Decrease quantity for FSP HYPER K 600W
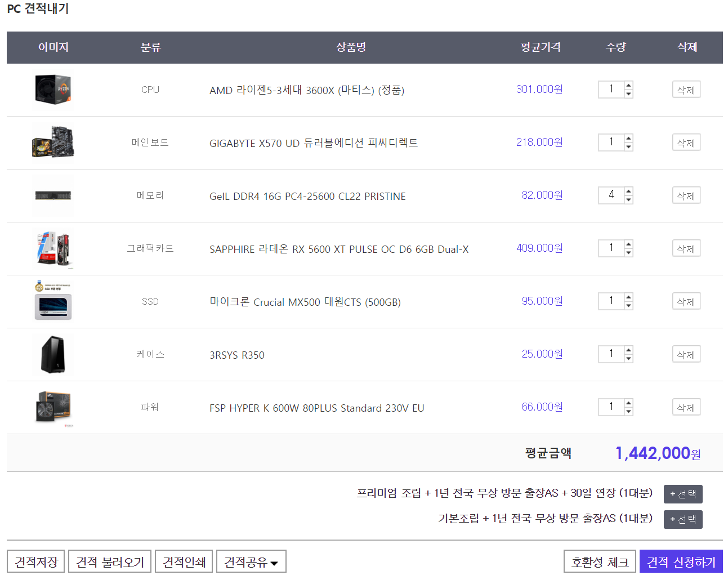 [x=628, y=411]
